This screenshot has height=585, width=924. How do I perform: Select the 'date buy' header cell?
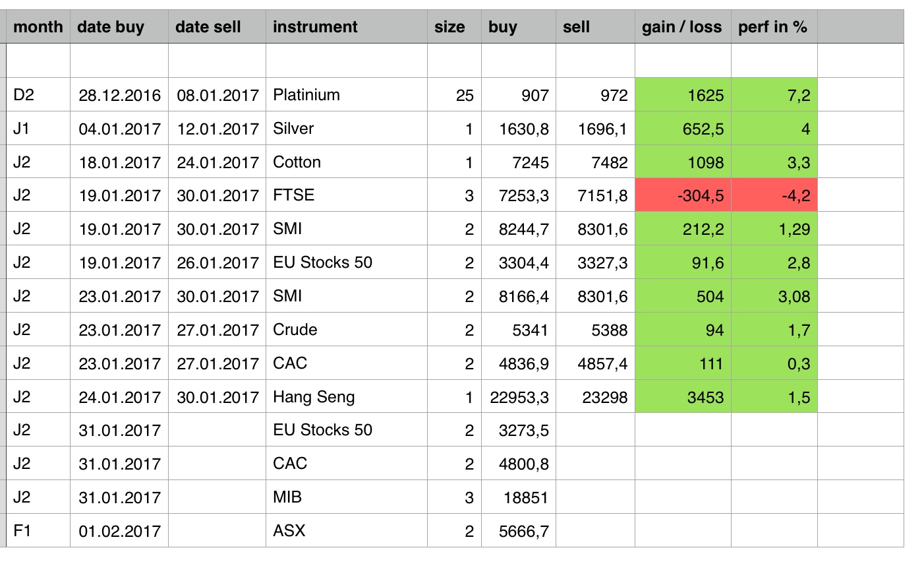pyautogui.click(x=119, y=27)
